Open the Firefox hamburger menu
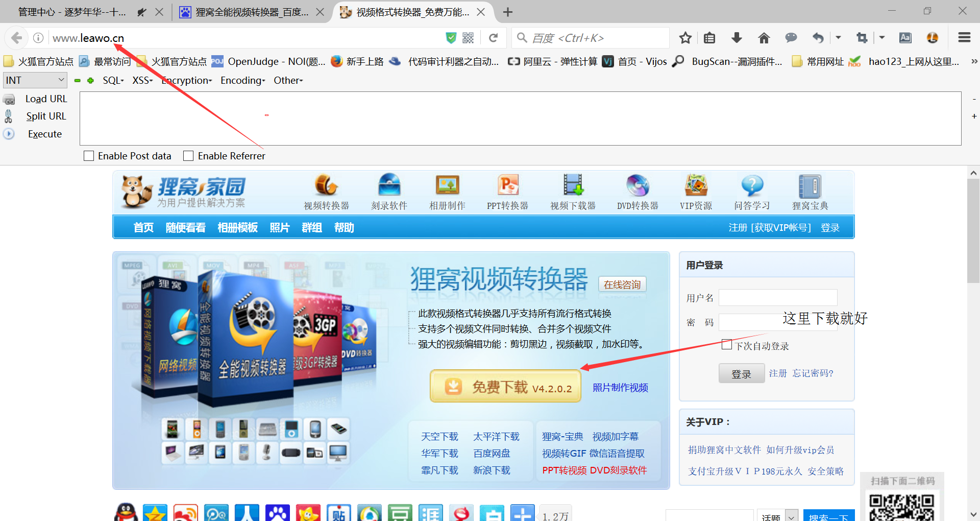Viewport: 980px width, 521px height. [964, 38]
